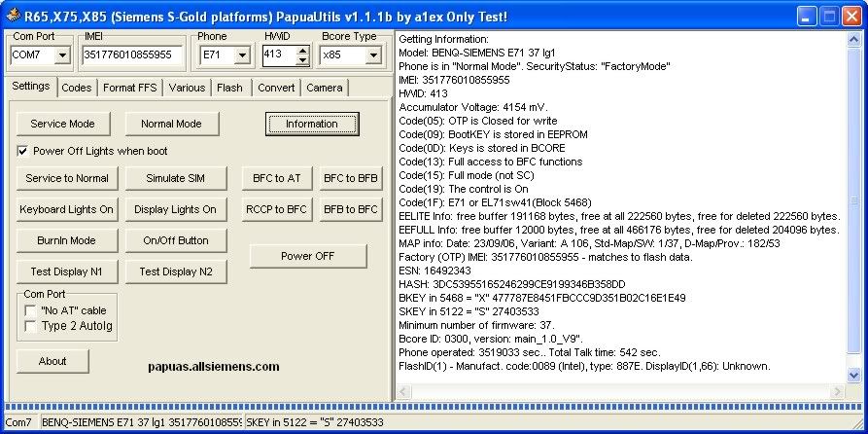868x434 pixels.
Task: Click the Information button
Action: [x=312, y=124]
